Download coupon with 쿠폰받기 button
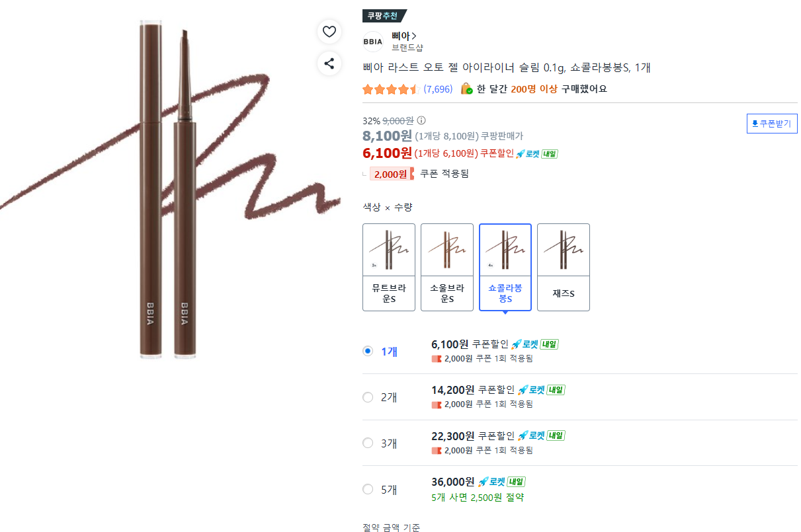This screenshot has width=801, height=532. 772,124
